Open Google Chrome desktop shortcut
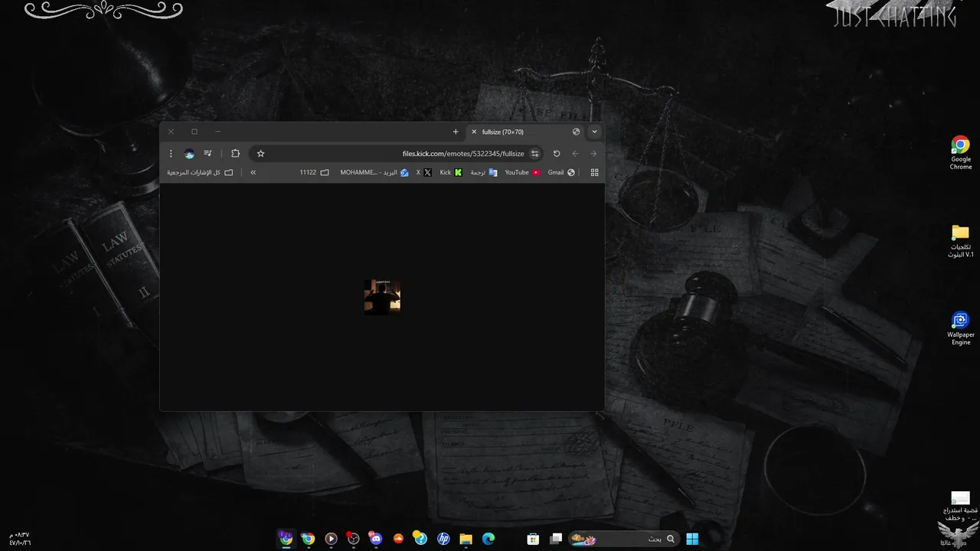 point(961,153)
